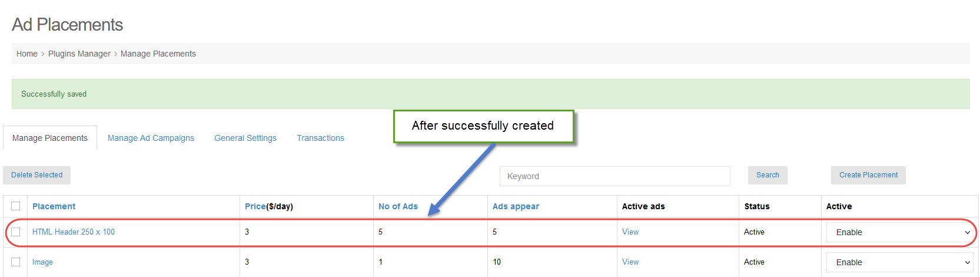View active ads for Image placement
The image size is (980, 277).
click(x=630, y=262)
